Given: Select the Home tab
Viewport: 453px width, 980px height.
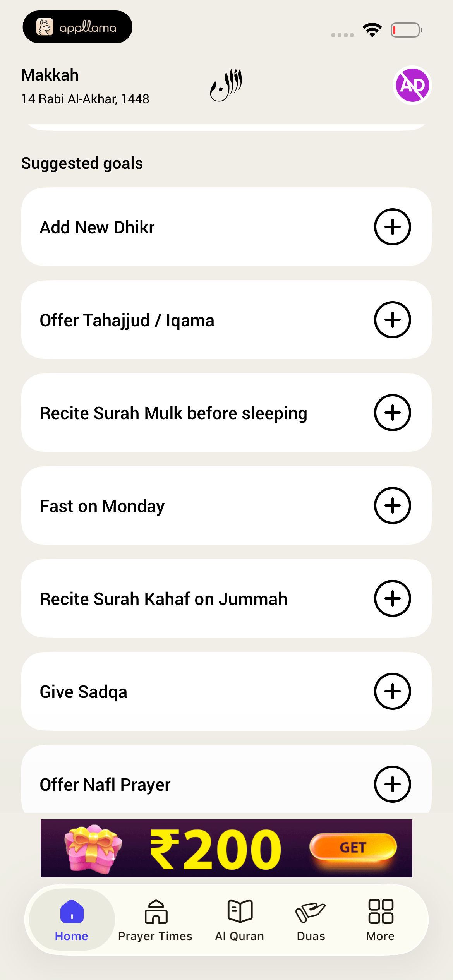Looking at the screenshot, I should pos(72,920).
